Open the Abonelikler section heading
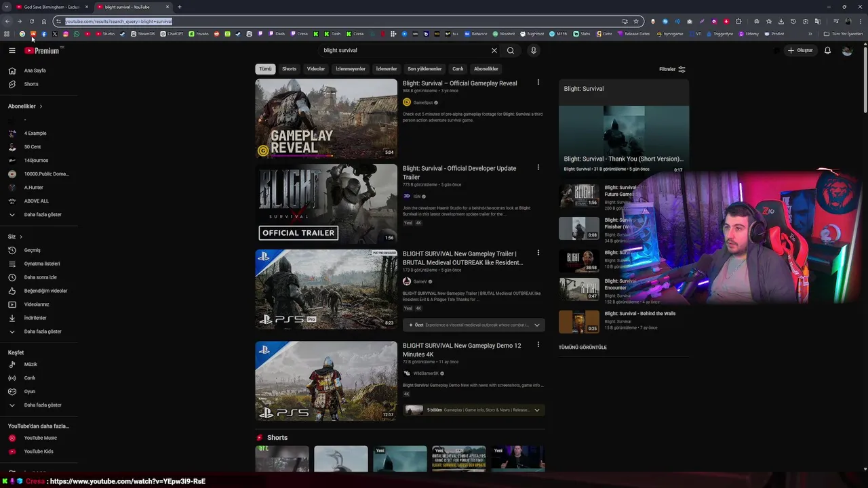 tap(25, 106)
